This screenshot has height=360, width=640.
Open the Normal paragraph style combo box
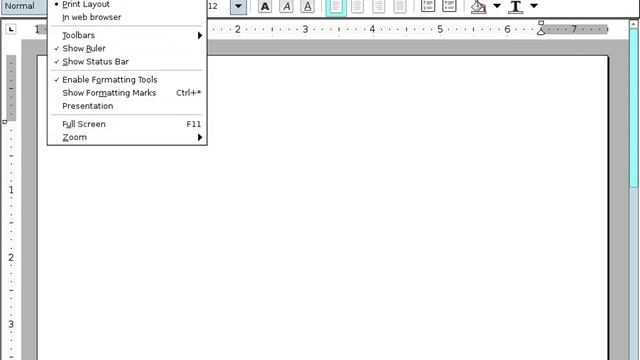(24, 7)
